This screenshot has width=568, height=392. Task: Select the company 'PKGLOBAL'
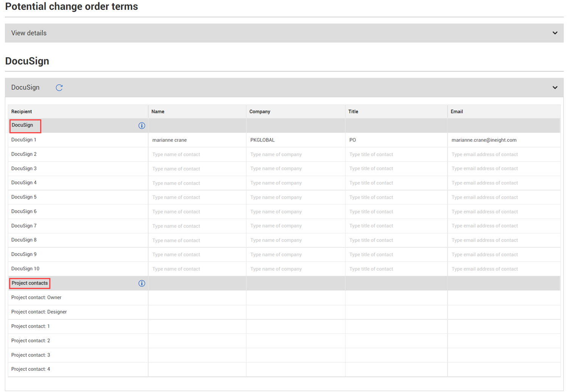pyautogui.click(x=262, y=140)
